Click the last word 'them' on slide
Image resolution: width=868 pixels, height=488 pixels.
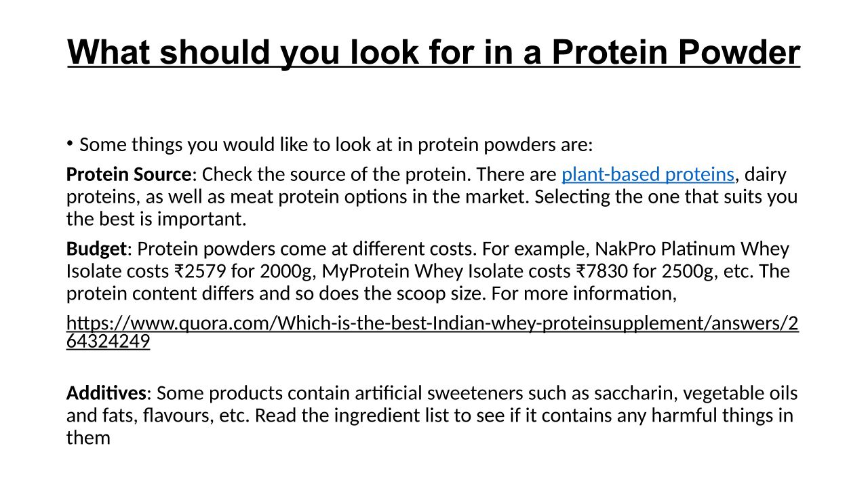click(88, 438)
